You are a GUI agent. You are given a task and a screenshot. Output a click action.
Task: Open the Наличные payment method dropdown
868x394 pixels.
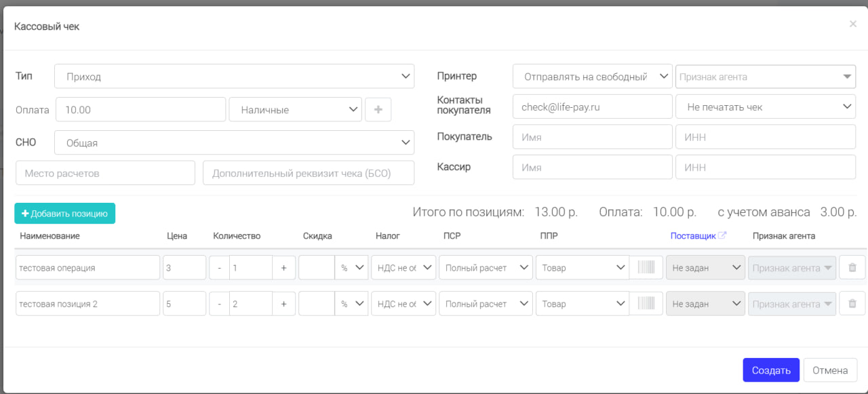click(296, 109)
